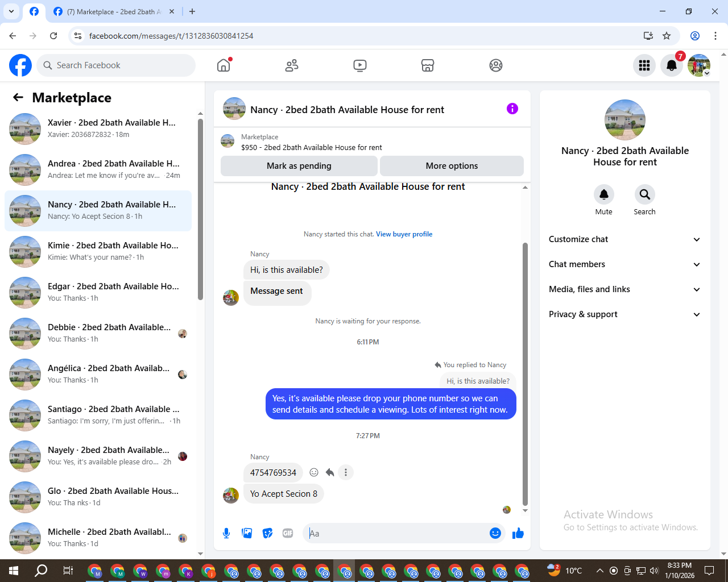This screenshot has width=728, height=582.
Task: Choose a sticker from the composer
Action: point(267,533)
